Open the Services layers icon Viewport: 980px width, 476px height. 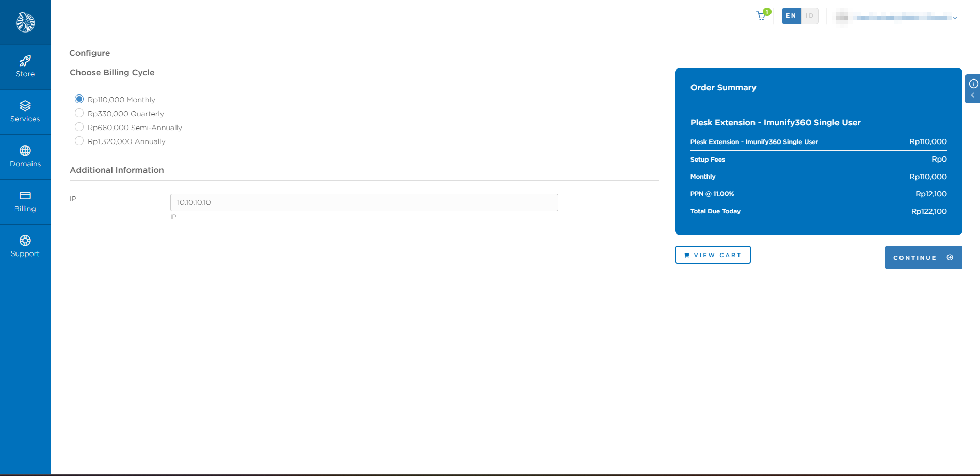coord(25,106)
